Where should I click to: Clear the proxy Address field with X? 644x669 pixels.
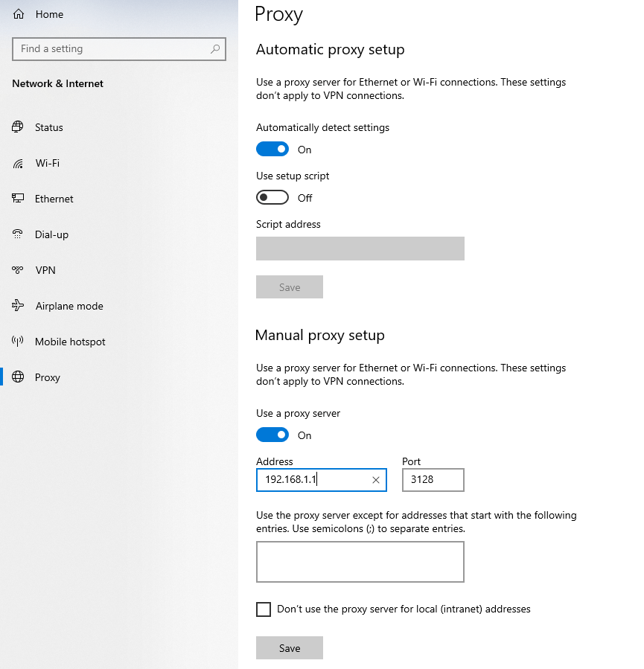[x=376, y=480]
